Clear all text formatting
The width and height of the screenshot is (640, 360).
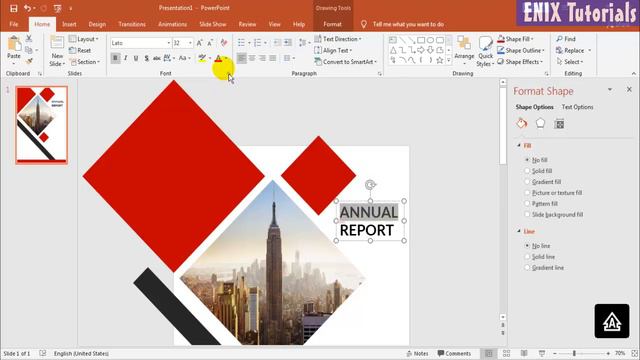[x=224, y=43]
